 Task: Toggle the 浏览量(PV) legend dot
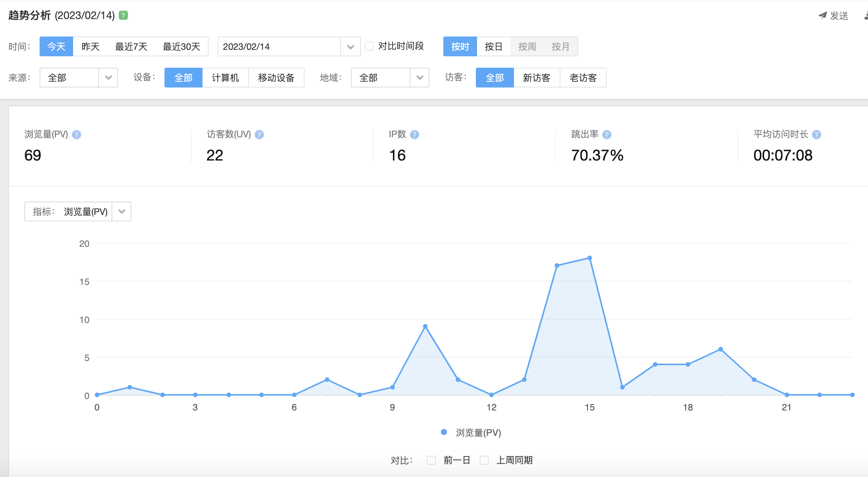tap(444, 432)
